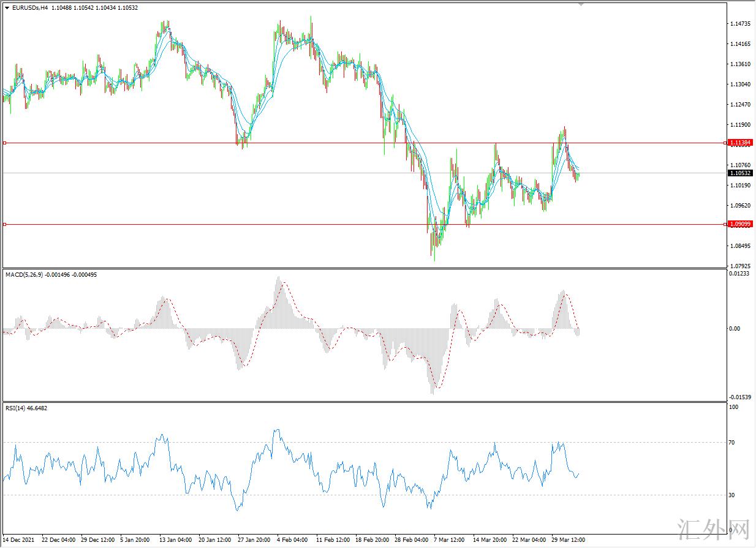Click the 1.14735 price scale value
Screen dimensions: 756x548
tap(739, 24)
